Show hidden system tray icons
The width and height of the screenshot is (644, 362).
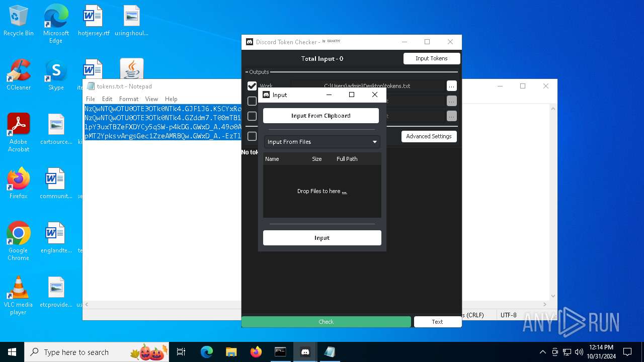542,352
